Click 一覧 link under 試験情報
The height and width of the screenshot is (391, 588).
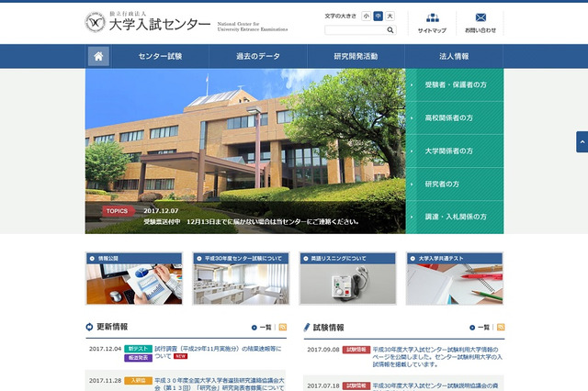(x=480, y=328)
